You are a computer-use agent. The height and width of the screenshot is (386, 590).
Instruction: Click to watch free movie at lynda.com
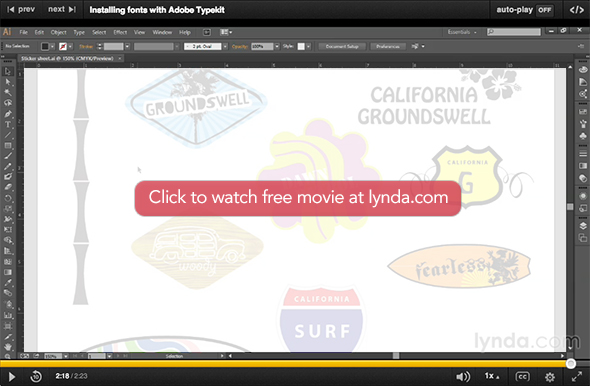(298, 198)
